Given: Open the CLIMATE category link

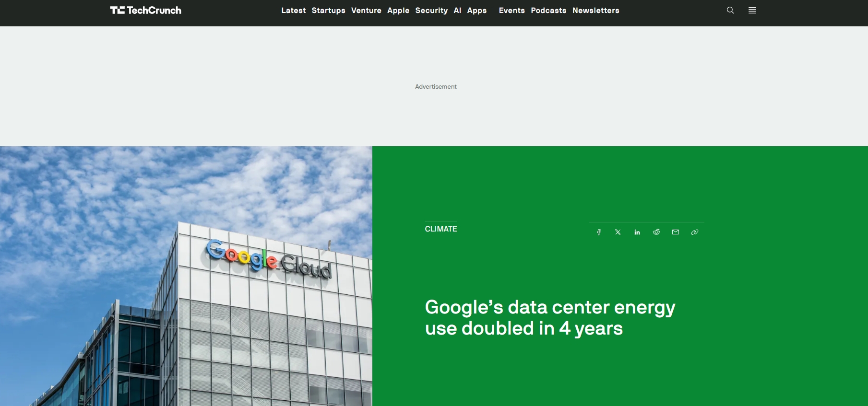Looking at the screenshot, I should coord(441,229).
